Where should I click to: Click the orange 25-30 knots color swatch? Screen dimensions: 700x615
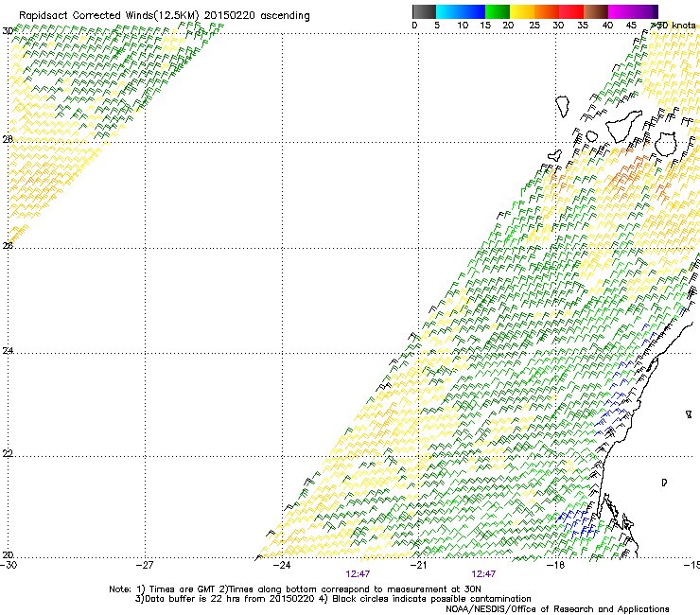tap(547, 11)
